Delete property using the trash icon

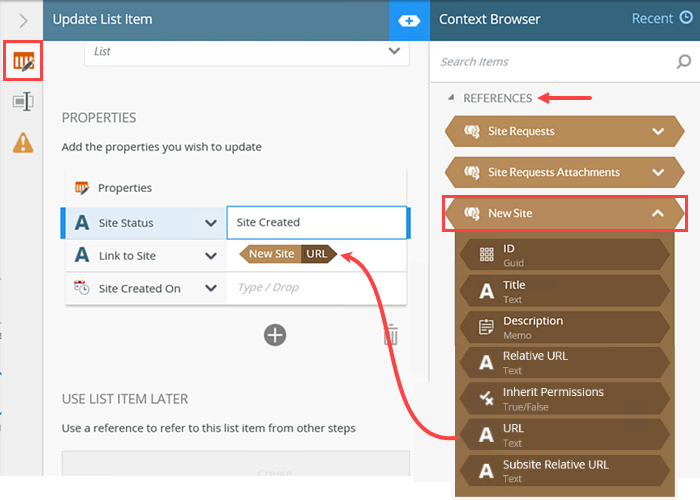coord(392,335)
